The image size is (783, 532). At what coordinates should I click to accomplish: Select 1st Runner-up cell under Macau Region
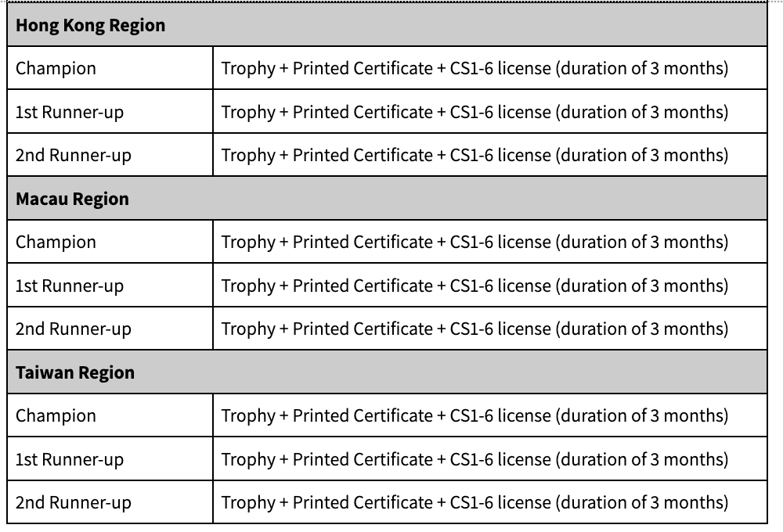(x=70, y=286)
